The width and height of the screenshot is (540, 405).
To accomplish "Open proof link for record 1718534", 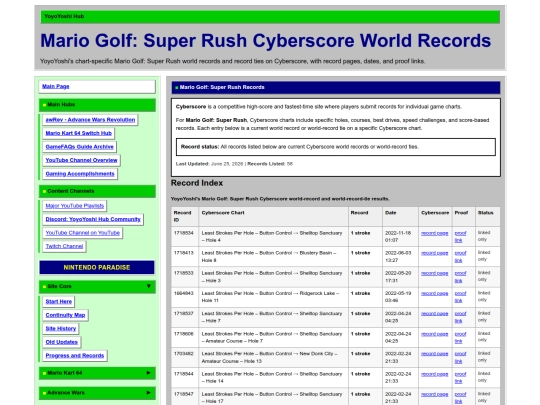I will coord(460,237).
